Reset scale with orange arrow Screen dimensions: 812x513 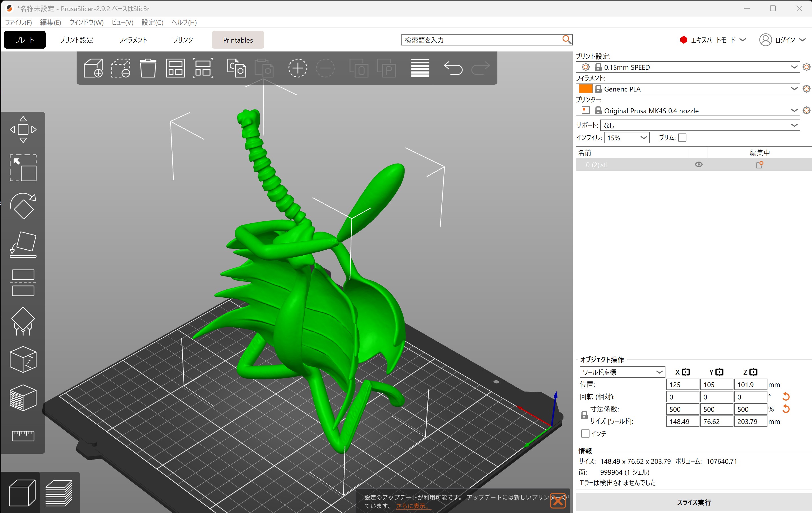786,409
